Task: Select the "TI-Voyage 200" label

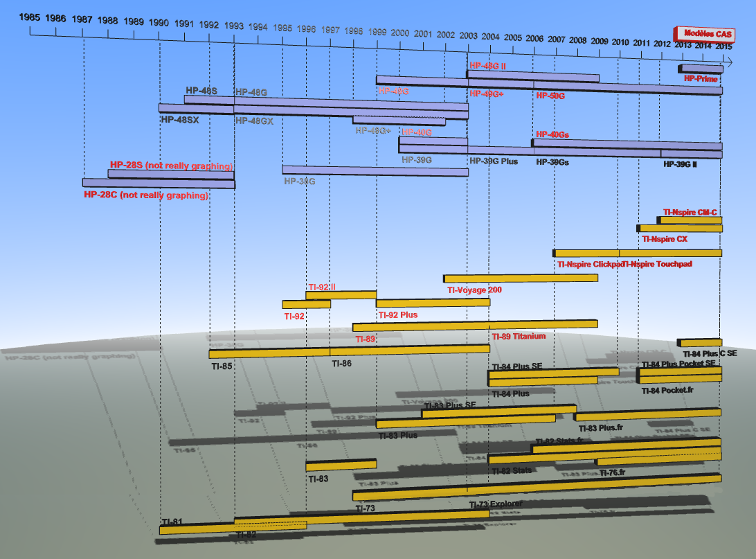Action: point(474,290)
